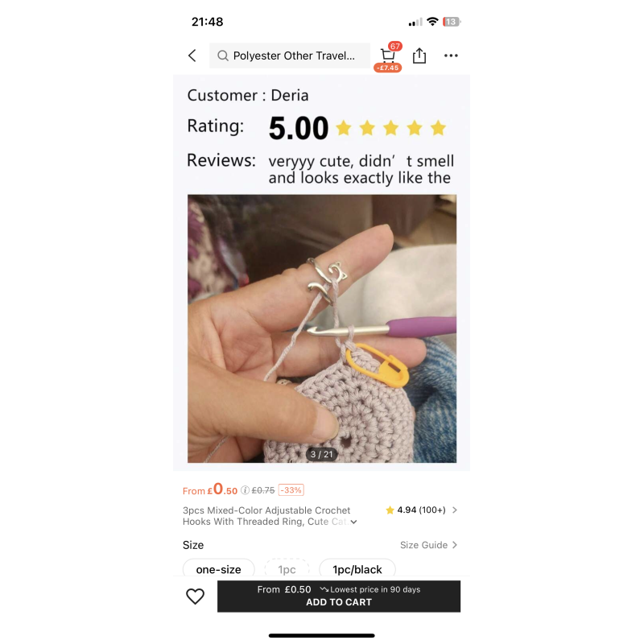Image resolution: width=644 pixels, height=644 pixels.
Task: Select the one-size option
Action: (218, 569)
